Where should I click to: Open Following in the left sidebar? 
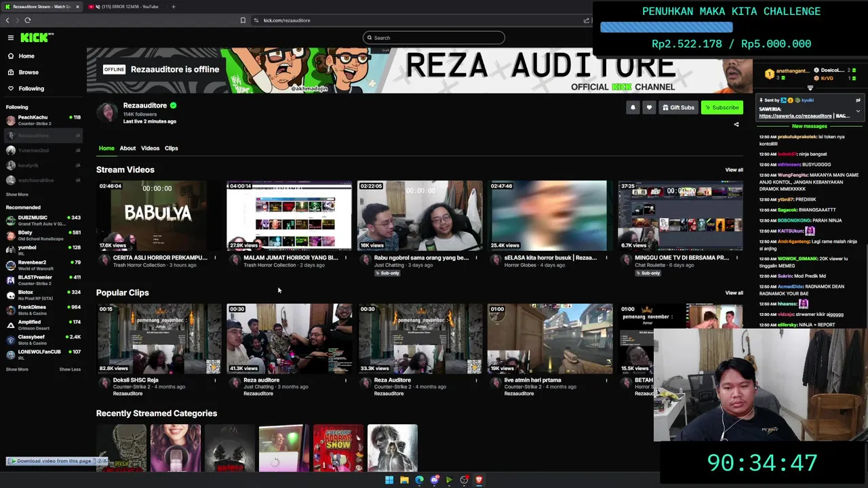(25, 89)
